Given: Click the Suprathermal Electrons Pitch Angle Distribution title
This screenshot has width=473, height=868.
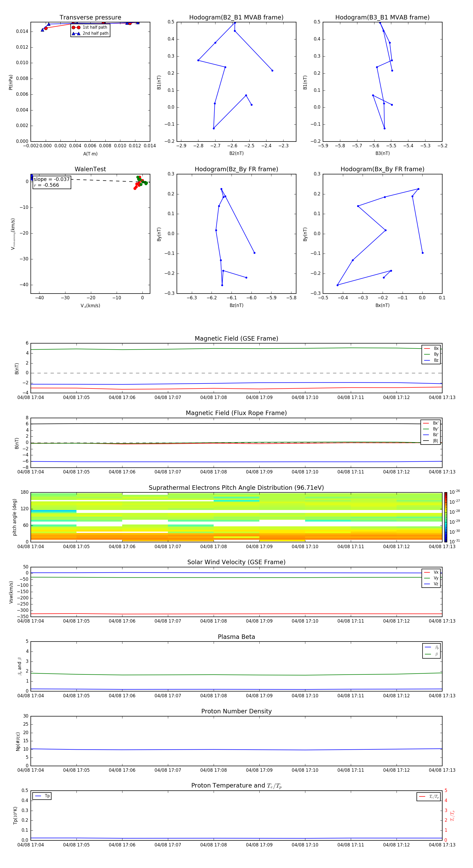Looking at the screenshot, I should (x=236, y=488).
